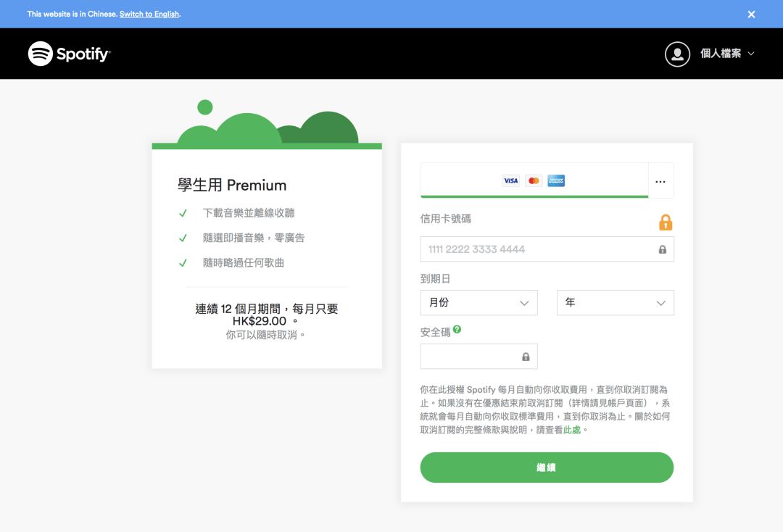
Task: Click the 隨選即播音樂，零廣告 feature text
Action: [254, 238]
